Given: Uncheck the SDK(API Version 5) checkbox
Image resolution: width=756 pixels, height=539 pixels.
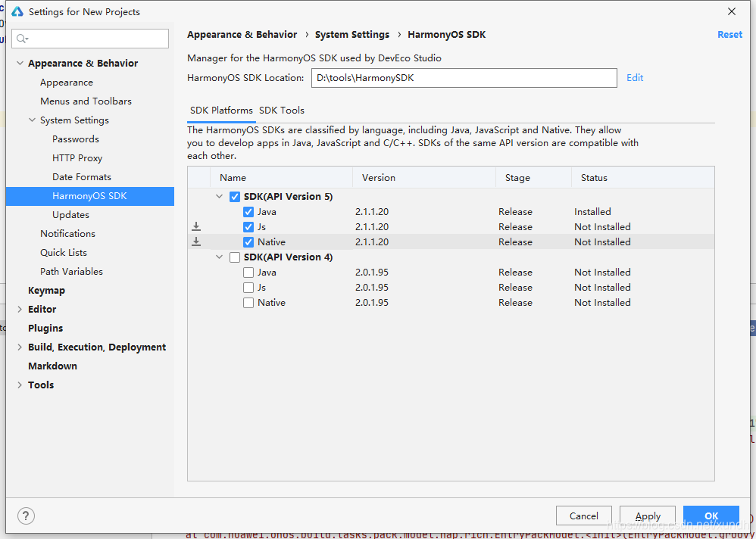Looking at the screenshot, I should tap(235, 197).
